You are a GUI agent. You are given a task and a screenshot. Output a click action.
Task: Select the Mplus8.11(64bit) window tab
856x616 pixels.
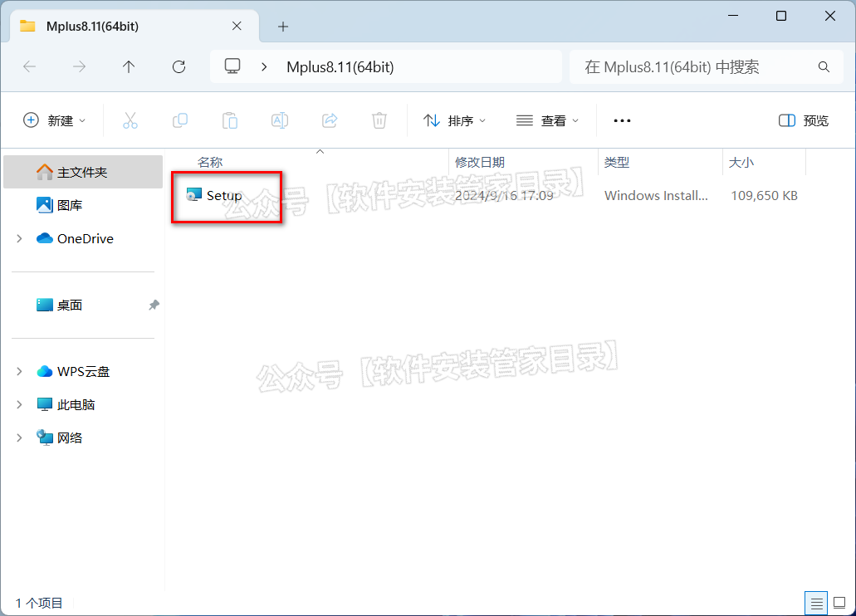pyautogui.click(x=135, y=26)
